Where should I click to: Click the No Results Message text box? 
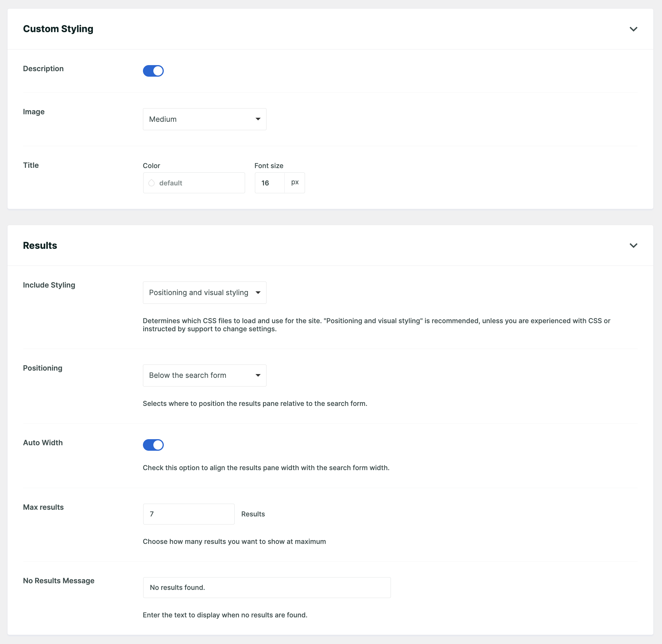pos(267,588)
